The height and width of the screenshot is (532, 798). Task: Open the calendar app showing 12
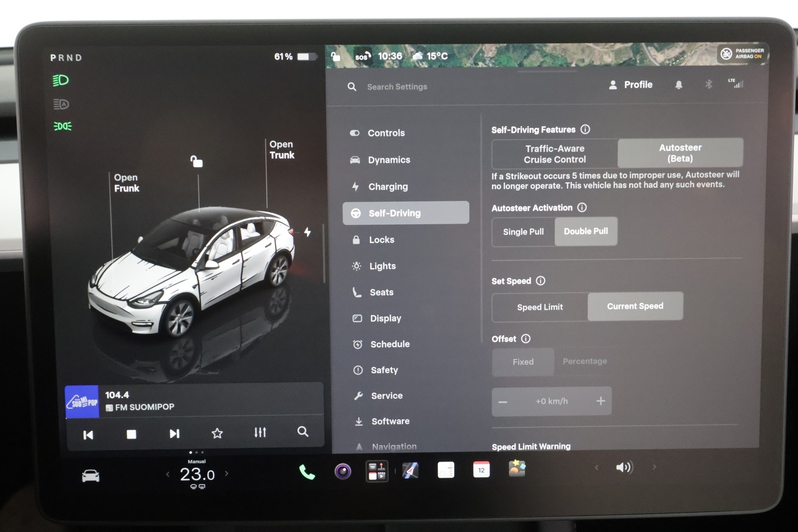pos(481,469)
